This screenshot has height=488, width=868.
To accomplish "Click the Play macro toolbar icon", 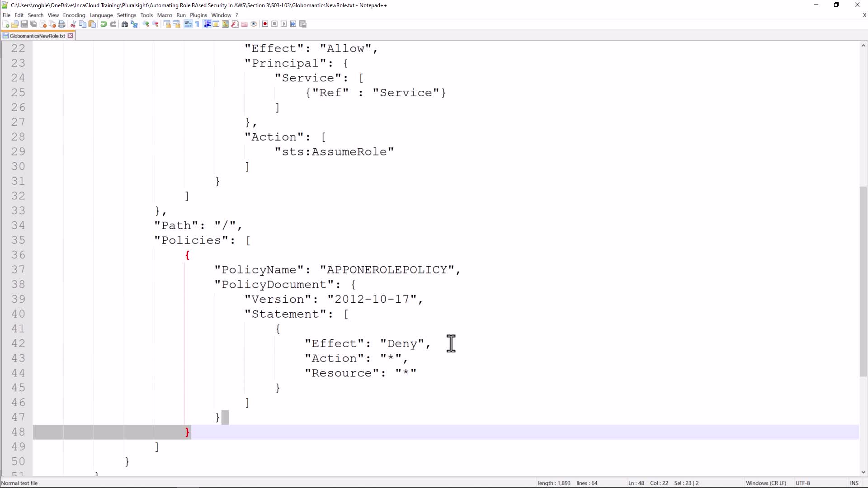I will pos(284,24).
